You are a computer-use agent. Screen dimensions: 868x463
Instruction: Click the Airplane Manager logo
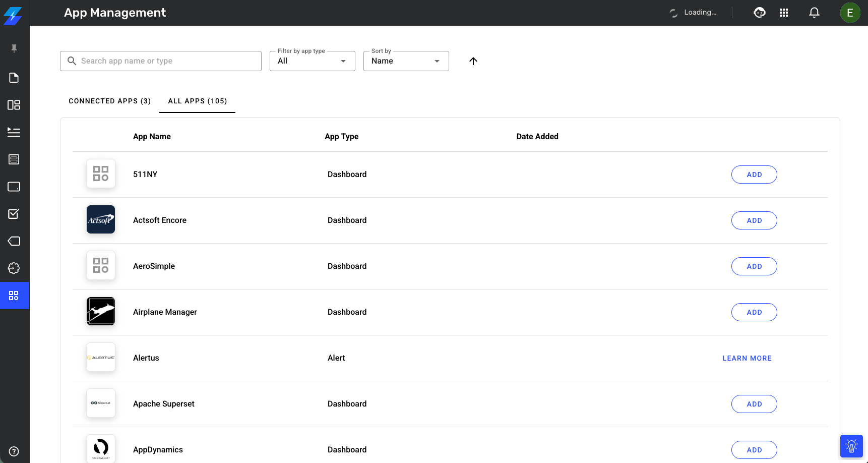101,311
